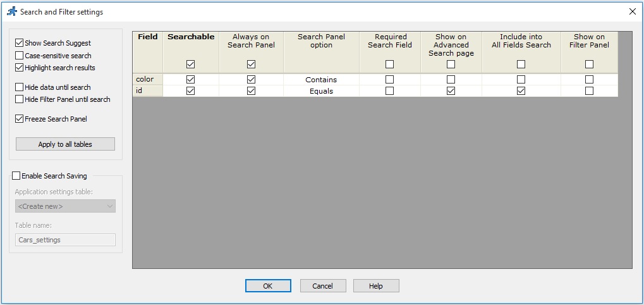644x305 pixels.
Task: Click the Help button
Action: pos(376,286)
